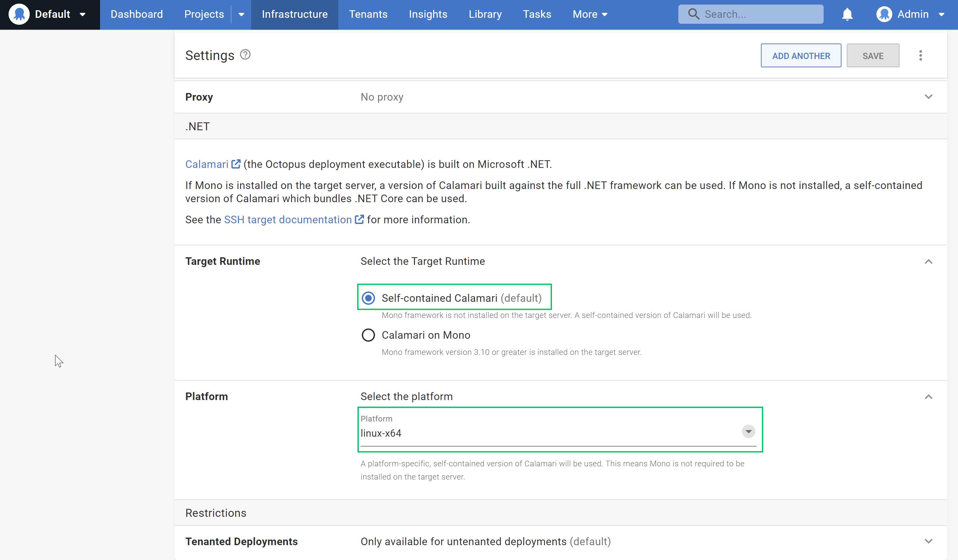Select the Self-contained Calamari radio button

(x=368, y=298)
